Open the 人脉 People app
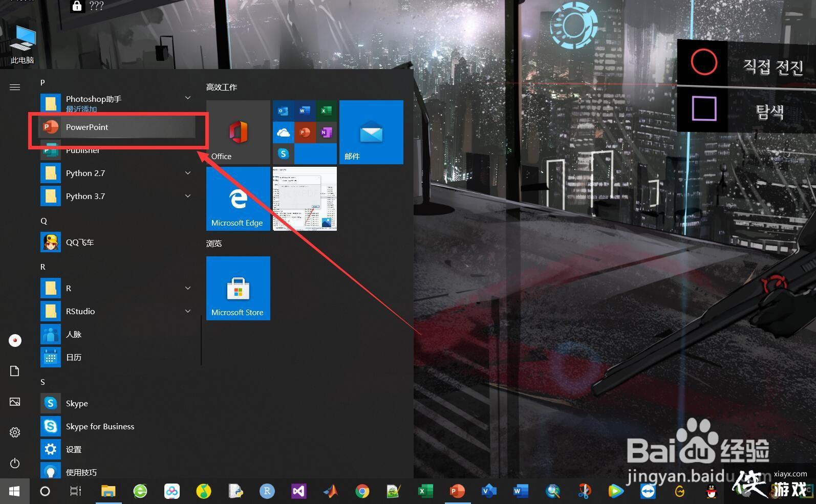Image resolution: width=816 pixels, height=504 pixels. 117,334
